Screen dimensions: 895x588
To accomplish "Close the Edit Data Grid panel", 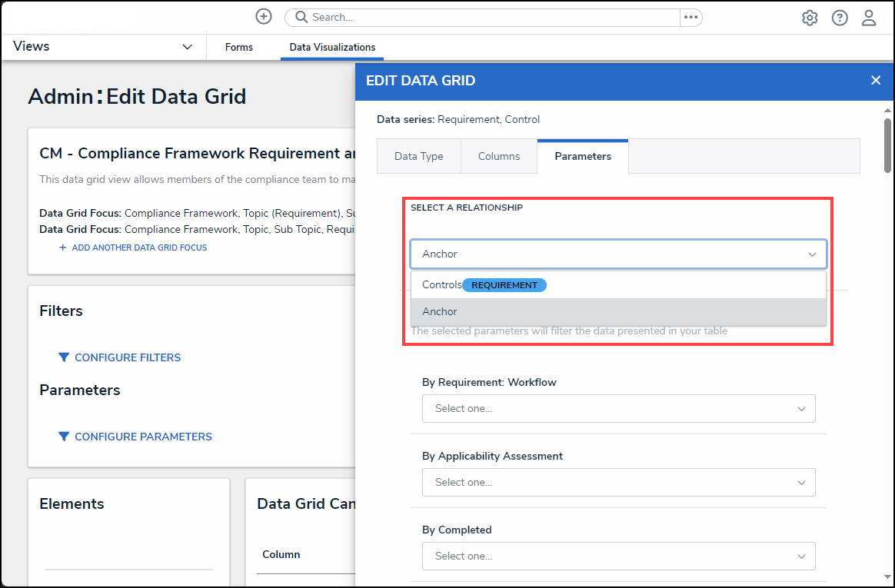I will pyautogui.click(x=875, y=80).
